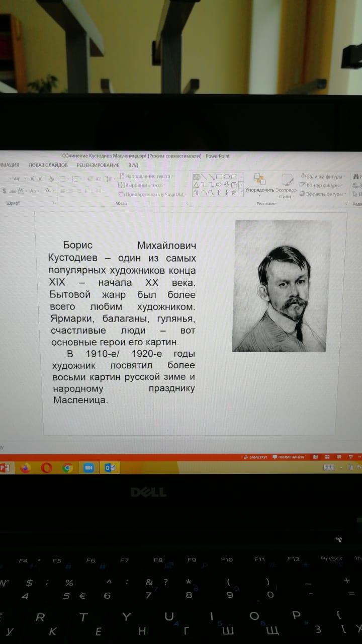Click Преобразовать в SmartArt button
The width and height of the screenshot is (362, 644).
152,194
